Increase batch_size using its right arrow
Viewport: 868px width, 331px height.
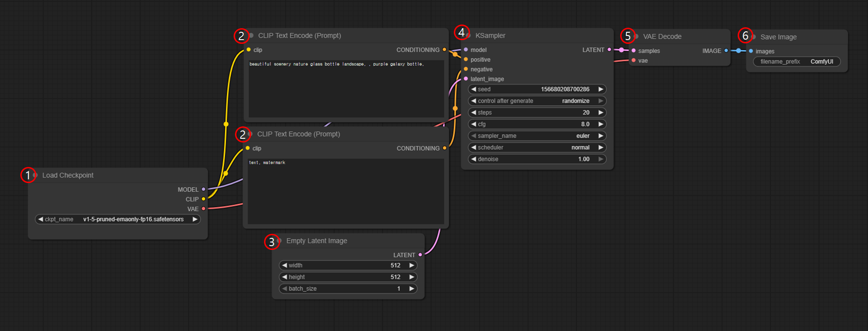tap(411, 289)
